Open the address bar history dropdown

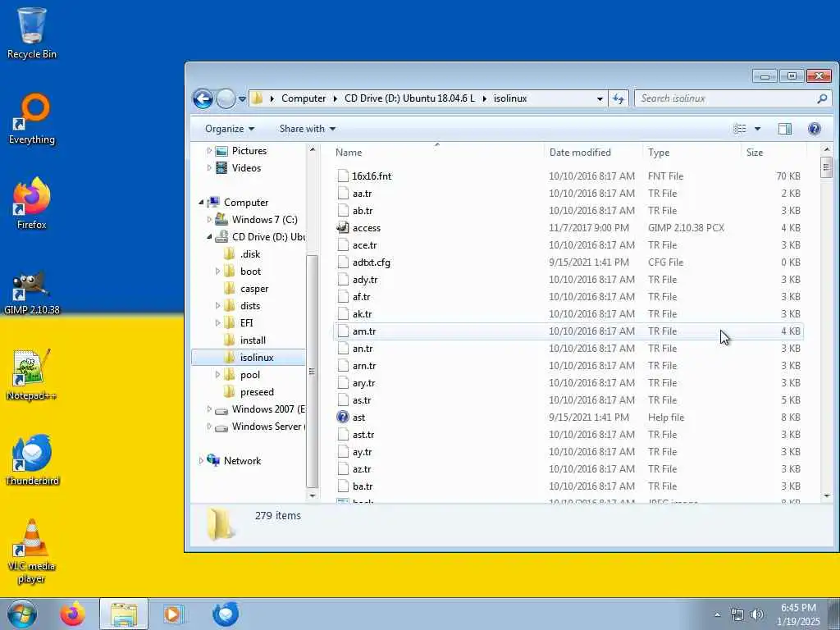tap(600, 99)
